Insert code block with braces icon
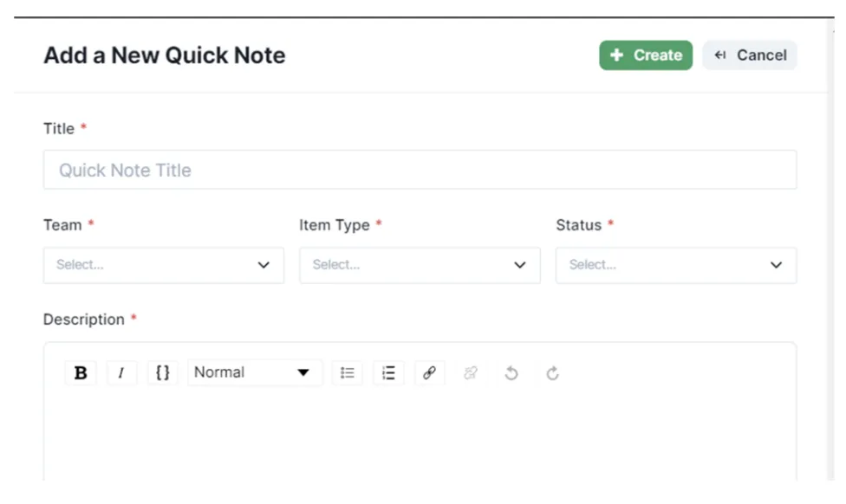 [162, 372]
